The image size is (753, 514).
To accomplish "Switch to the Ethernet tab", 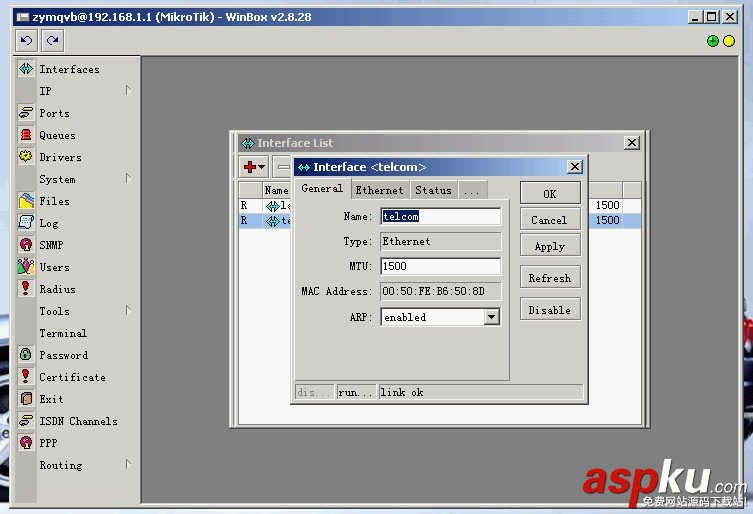I will point(379,190).
